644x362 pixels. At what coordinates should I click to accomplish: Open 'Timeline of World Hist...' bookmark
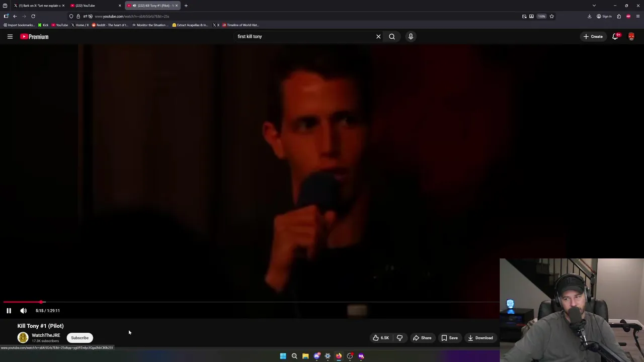coord(240,25)
